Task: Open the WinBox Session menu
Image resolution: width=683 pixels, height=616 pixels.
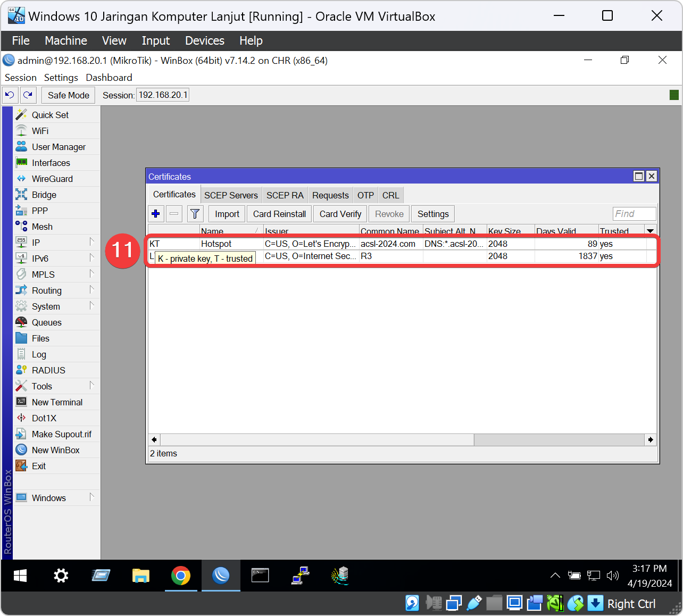Action: click(21, 78)
